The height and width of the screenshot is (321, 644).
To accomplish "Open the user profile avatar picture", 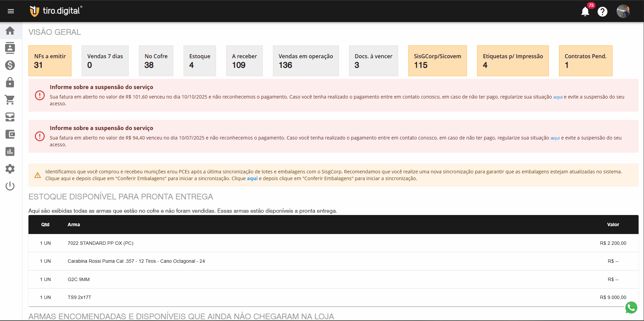I will (x=623, y=11).
